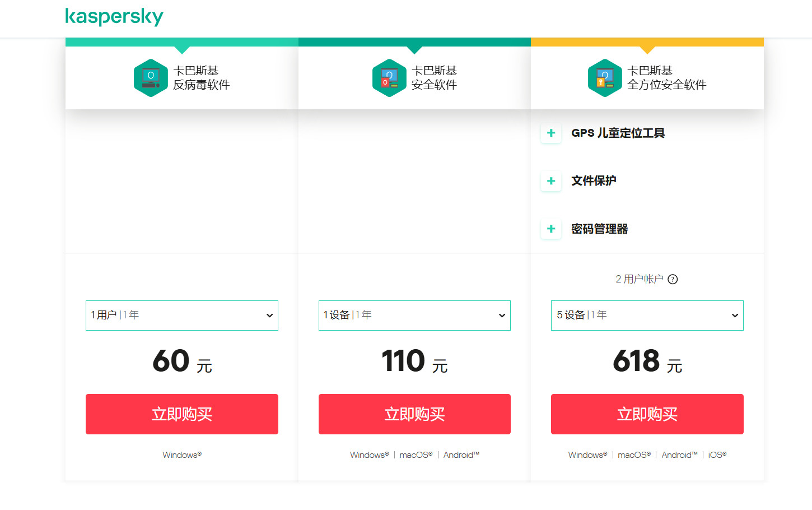This screenshot has width=812, height=510.
Task: Click the Android label under the 110 元 plan
Action: click(461, 455)
